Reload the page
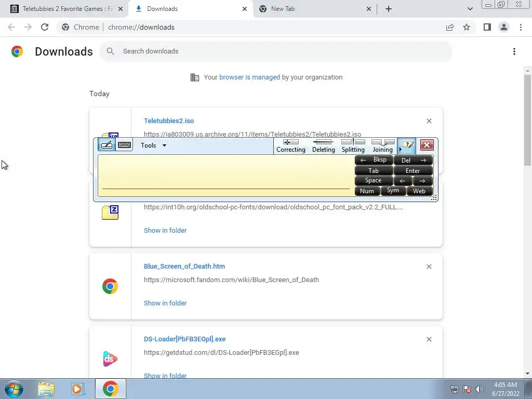Image resolution: width=532 pixels, height=399 pixels. point(45,27)
